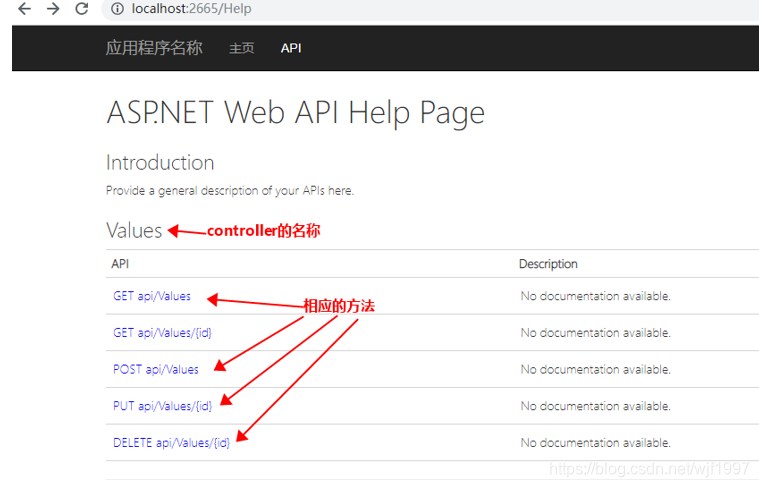The height and width of the screenshot is (487, 759).
Task: Select the description text for DELETE api/Values/{id}
Action: 595,443
